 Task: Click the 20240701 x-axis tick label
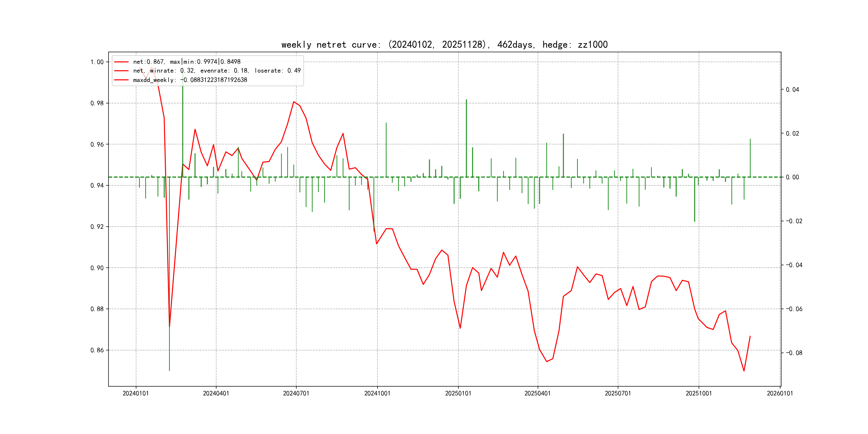click(x=296, y=393)
